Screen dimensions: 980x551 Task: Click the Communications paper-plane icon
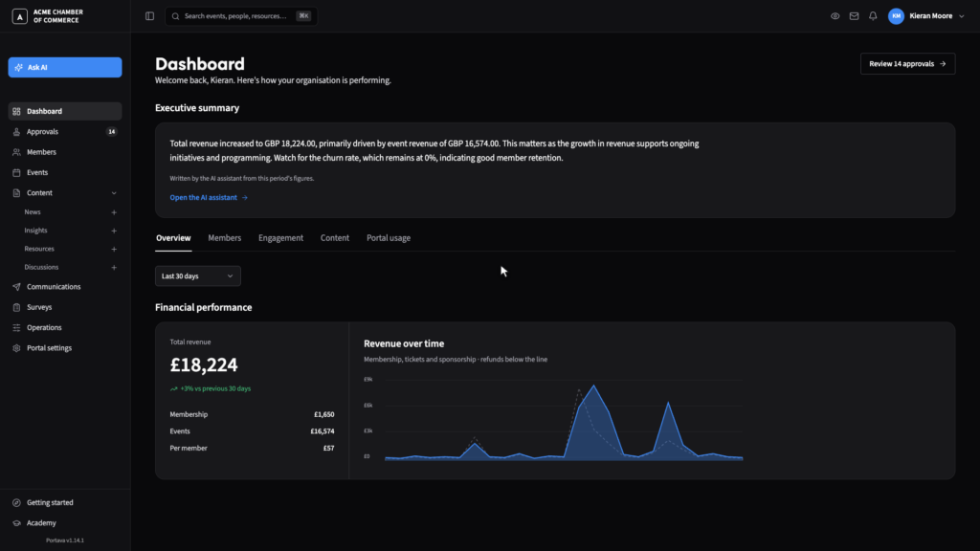[x=17, y=287]
